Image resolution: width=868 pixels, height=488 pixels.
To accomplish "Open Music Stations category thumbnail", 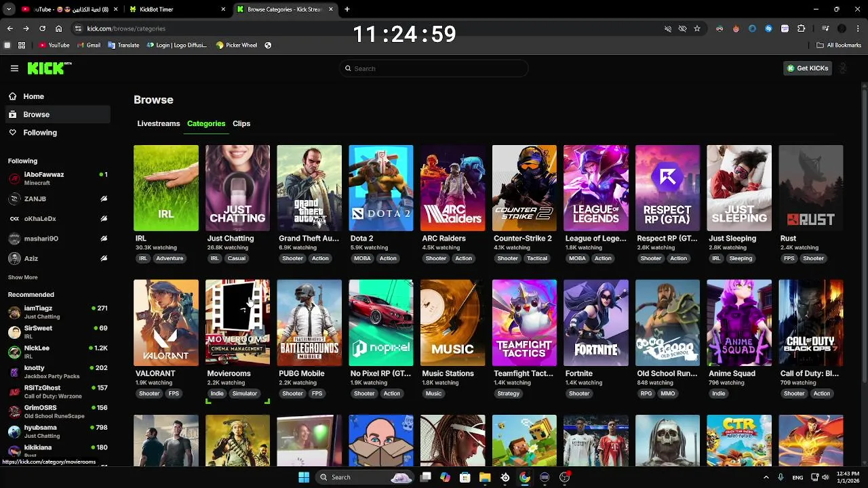I will [x=452, y=323].
